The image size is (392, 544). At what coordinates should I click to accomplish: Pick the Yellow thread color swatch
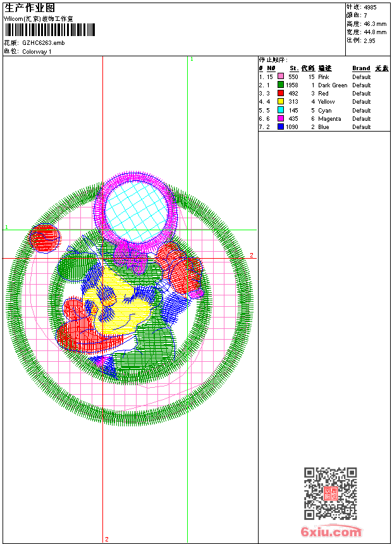click(x=281, y=101)
